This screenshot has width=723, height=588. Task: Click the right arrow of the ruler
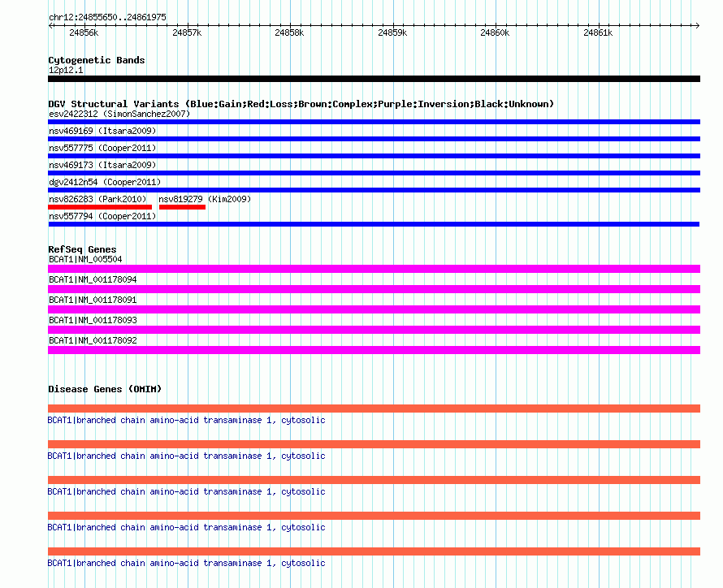tap(698, 26)
